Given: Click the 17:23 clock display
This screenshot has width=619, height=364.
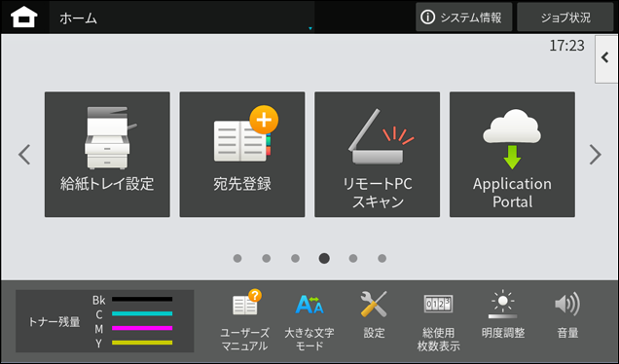Looking at the screenshot, I should pos(566,46).
